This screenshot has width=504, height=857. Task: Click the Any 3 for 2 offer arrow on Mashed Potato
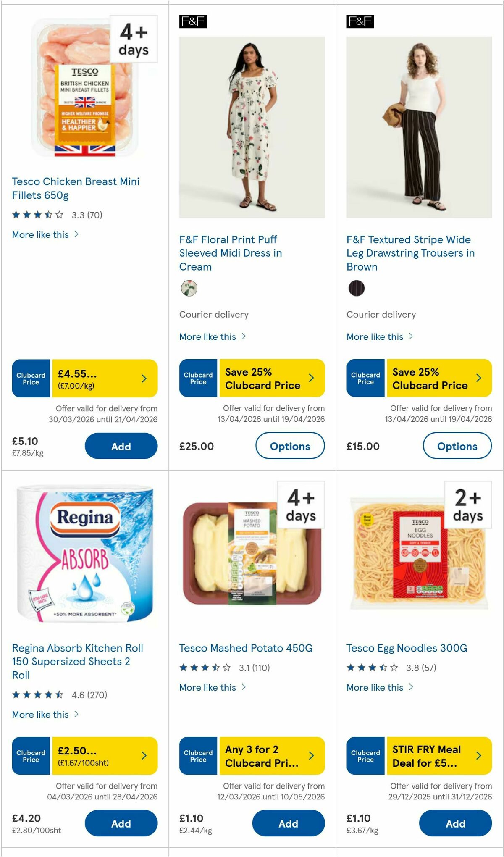click(x=312, y=756)
